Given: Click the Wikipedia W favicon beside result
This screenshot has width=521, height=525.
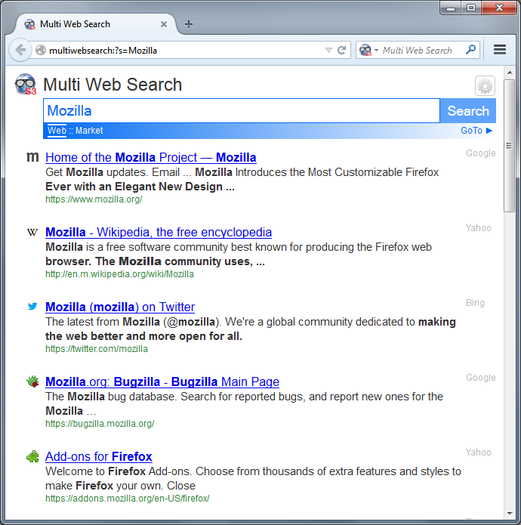Looking at the screenshot, I should pos(32,232).
